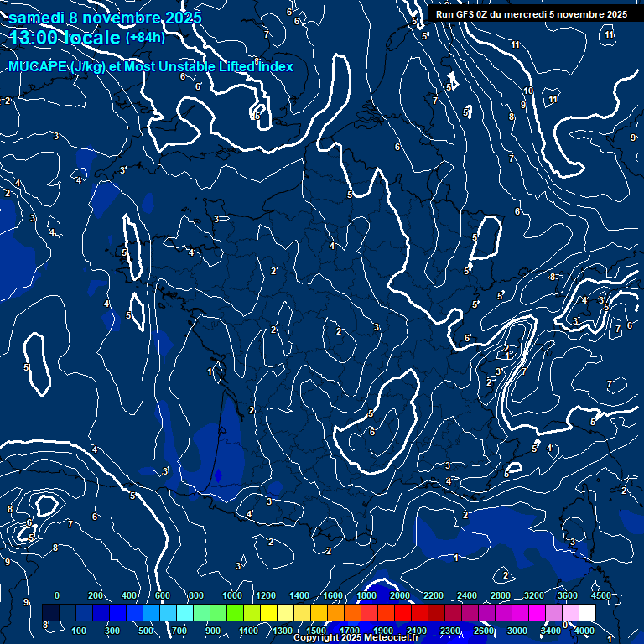
Task: Click the '1200' legend label
Action: [x=266, y=595]
